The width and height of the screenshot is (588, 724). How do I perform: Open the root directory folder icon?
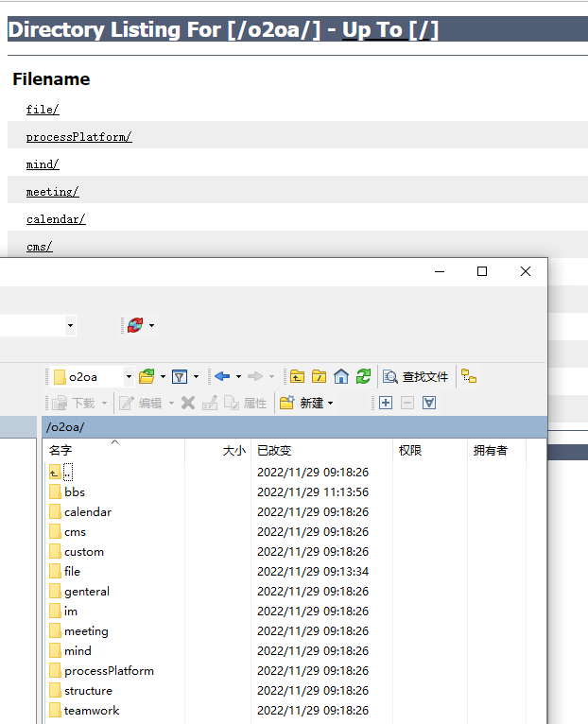(320, 377)
